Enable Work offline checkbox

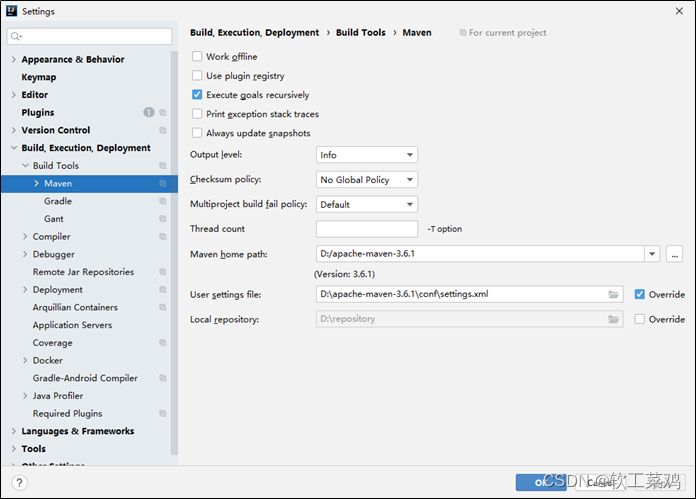tap(197, 56)
